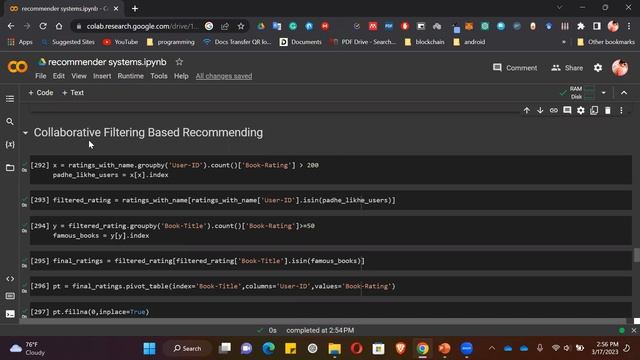Collapse the Colab header with chevron
The width and height of the screenshot is (640, 360).
coord(624,93)
